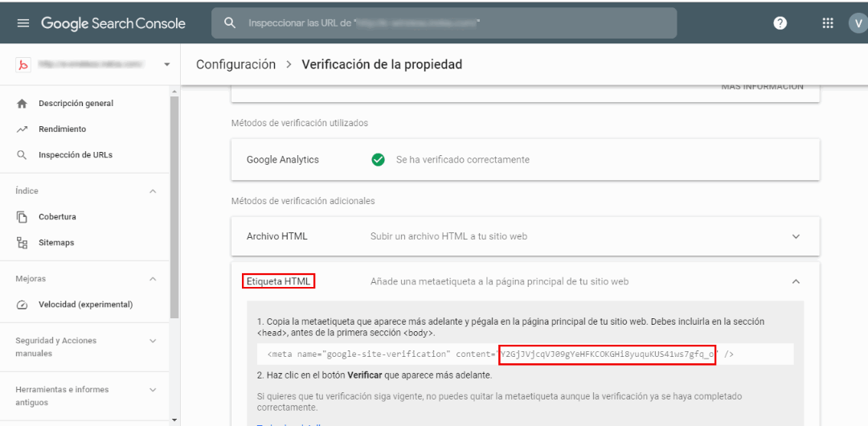Collapse the Mejoras section

coord(154,279)
